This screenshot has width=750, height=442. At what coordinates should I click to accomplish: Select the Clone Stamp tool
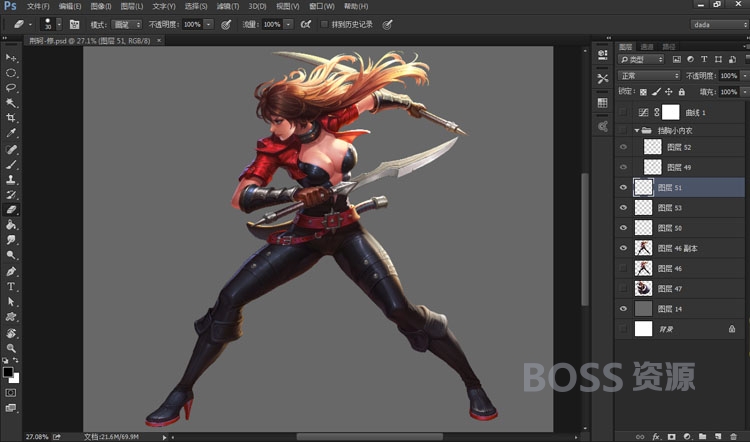[x=11, y=179]
